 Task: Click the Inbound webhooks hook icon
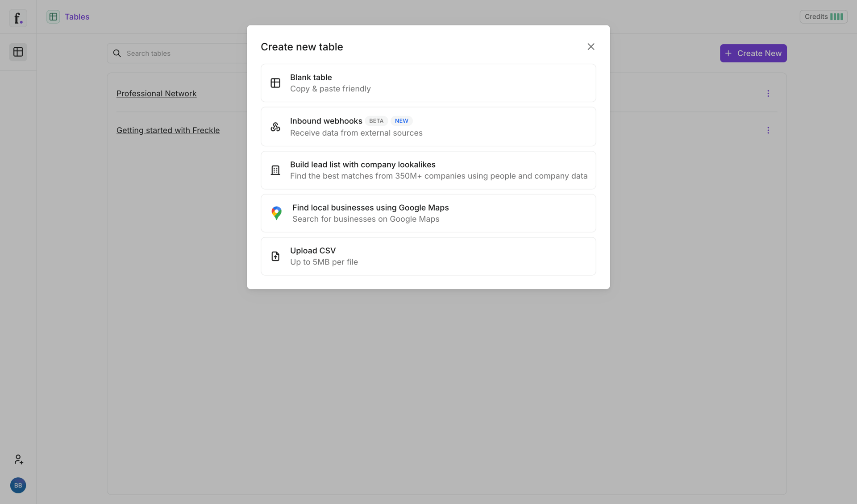[x=275, y=127]
